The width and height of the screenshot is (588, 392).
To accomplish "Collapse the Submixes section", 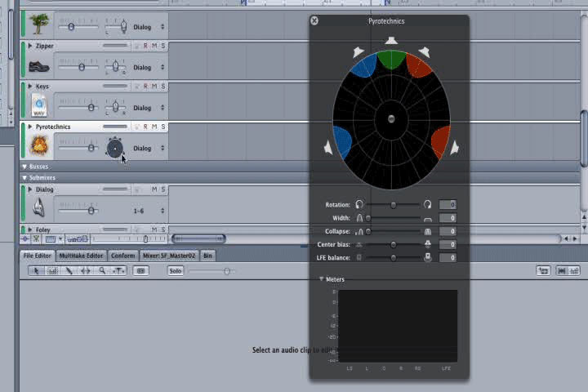I will 24,178.
